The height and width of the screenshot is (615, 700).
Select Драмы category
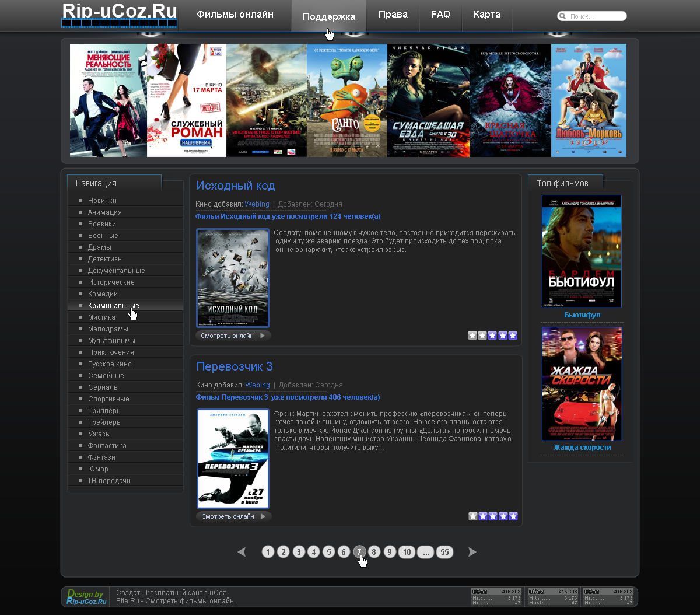(125, 247)
